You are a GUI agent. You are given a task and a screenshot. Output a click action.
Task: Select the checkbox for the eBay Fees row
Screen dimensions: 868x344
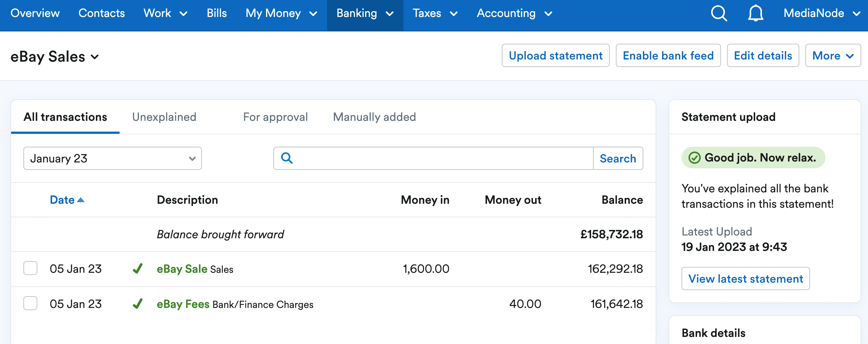(30, 304)
